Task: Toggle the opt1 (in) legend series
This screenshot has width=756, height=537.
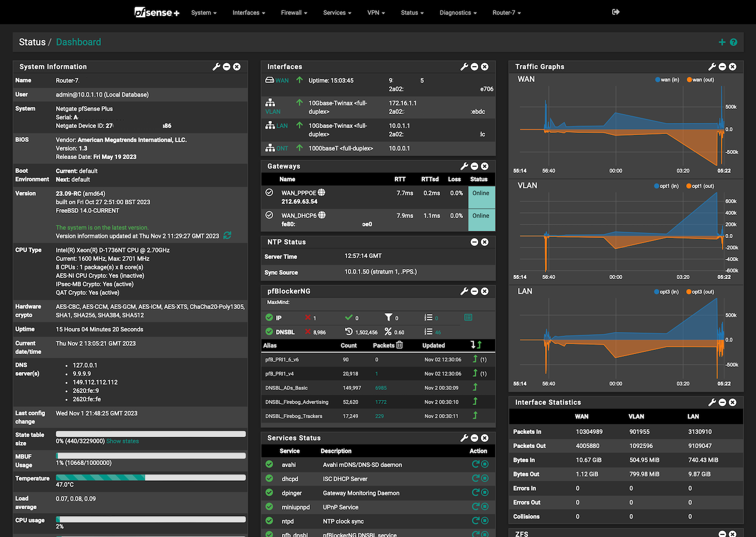Action: point(666,186)
